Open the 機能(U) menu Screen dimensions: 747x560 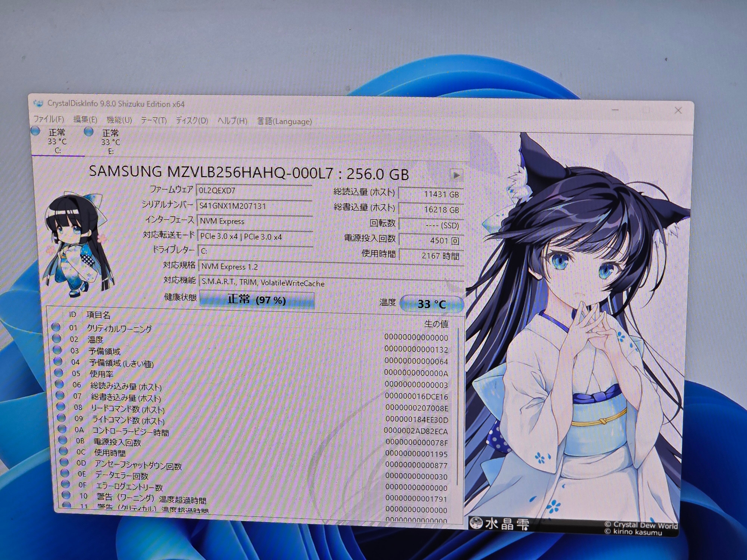[x=119, y=120]
